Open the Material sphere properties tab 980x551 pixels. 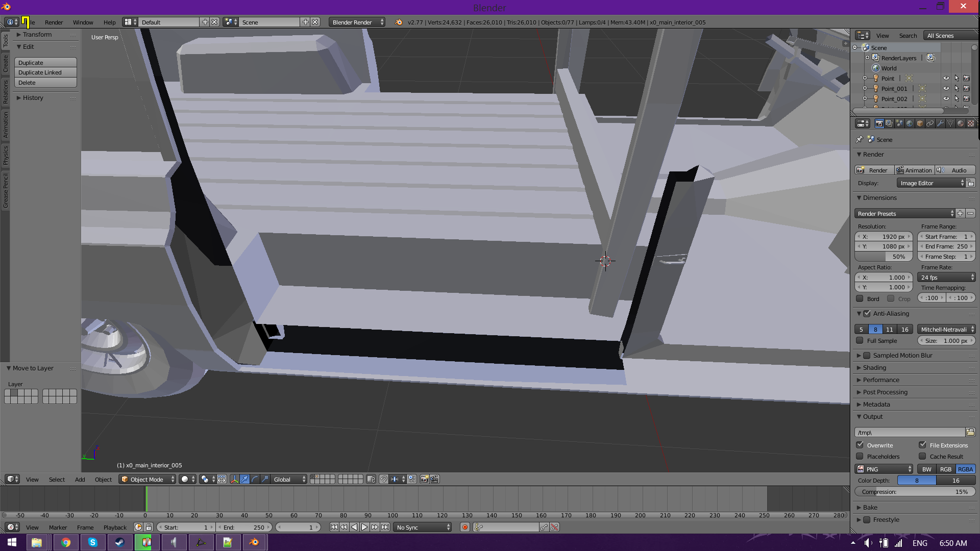pyautogui.click(x=961, y=123)
